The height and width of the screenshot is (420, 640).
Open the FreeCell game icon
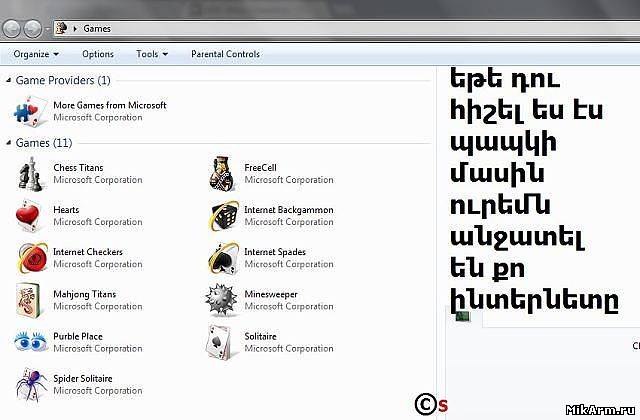pyautogui.click(x=222, y=174)
